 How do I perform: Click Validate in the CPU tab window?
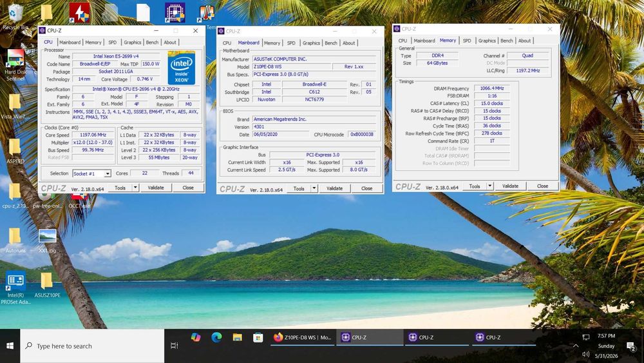click(156, 188)
